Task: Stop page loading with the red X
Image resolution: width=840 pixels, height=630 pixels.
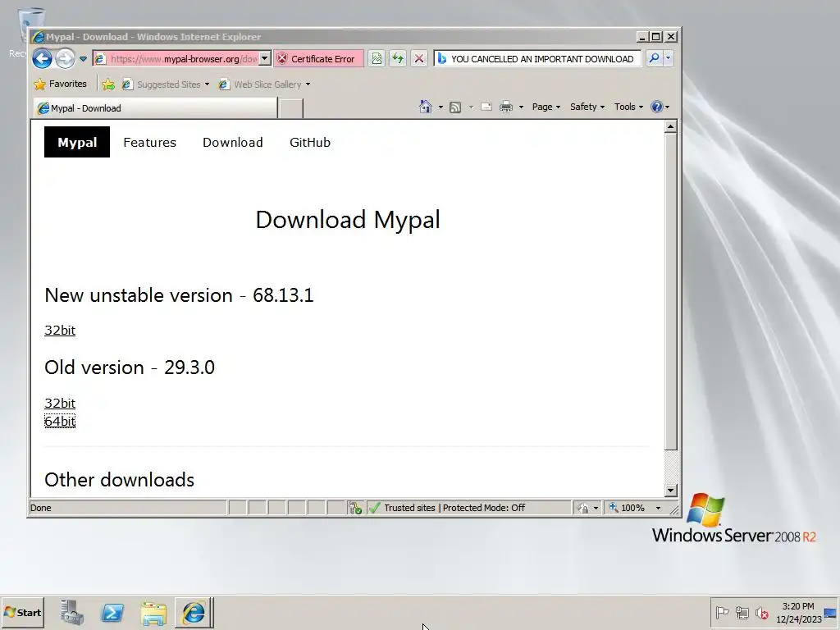Action: (x=419, y=59)
